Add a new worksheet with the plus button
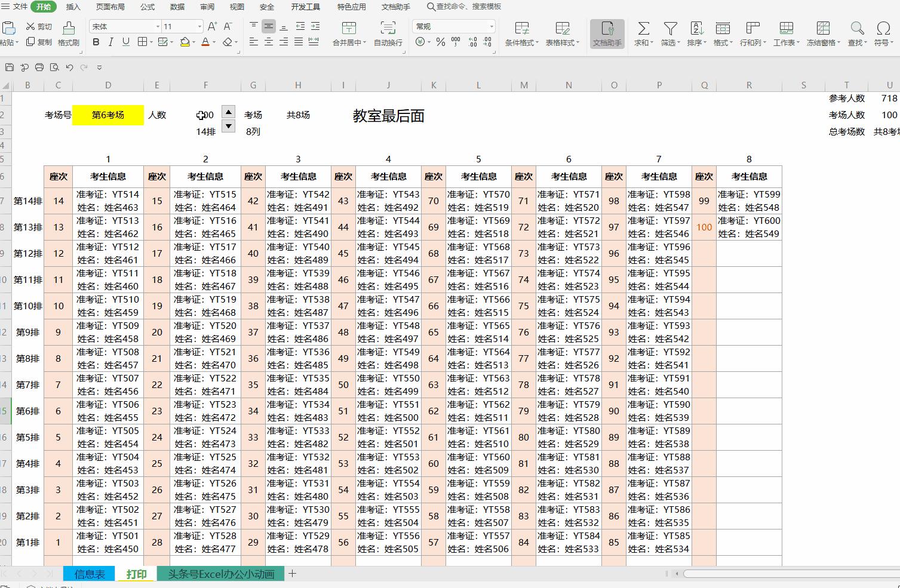 coord(292,574)
